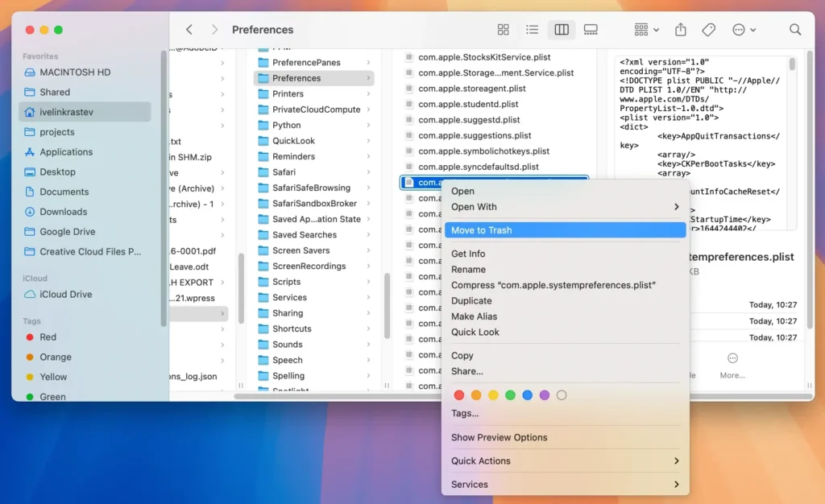Tag the file with the green color swatch
This screenshot has height=504, width=825.
pos(511,395)
